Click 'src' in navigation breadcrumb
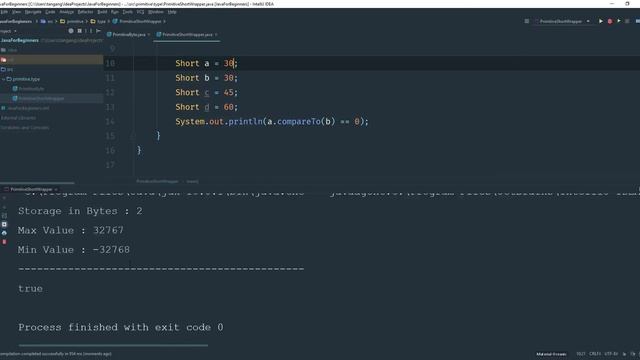Viewport: 640px width, 360px height. tap(47, 21)
